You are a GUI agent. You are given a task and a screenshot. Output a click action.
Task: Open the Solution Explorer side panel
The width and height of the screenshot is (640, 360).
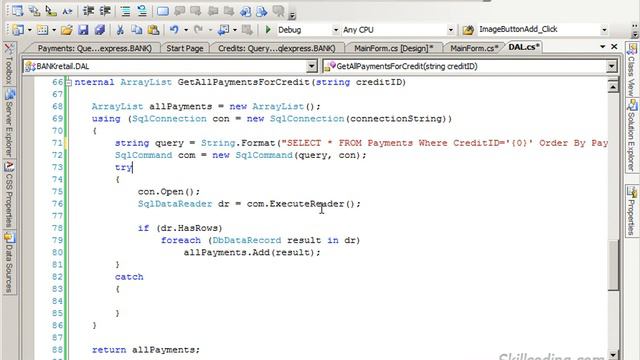631,136
